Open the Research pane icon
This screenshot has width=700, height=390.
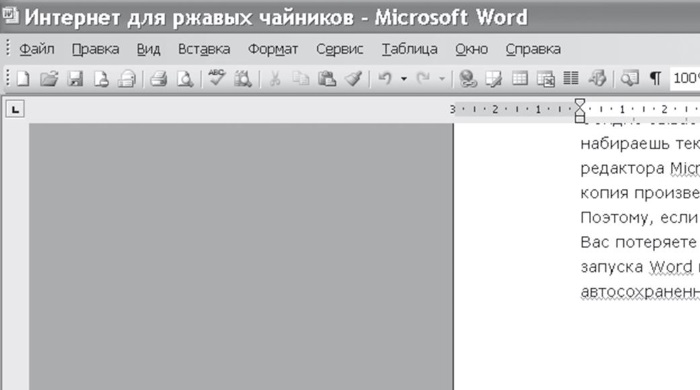pos(243,79)
